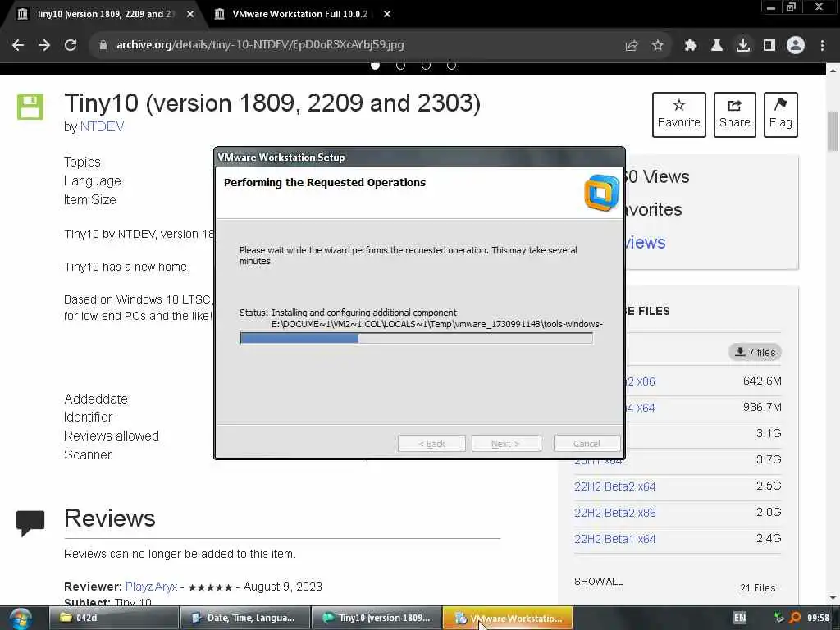Bookmark page with the star icon

coord(658,46)
